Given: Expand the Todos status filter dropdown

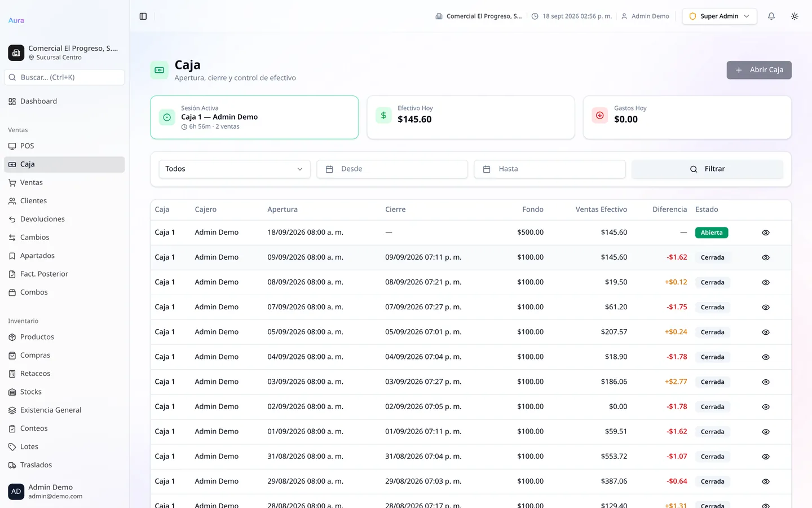Looking at the screenshot, I should coord(235,169).
